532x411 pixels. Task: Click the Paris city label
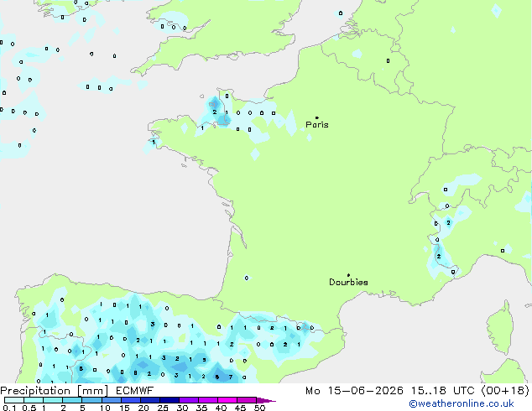317,125
